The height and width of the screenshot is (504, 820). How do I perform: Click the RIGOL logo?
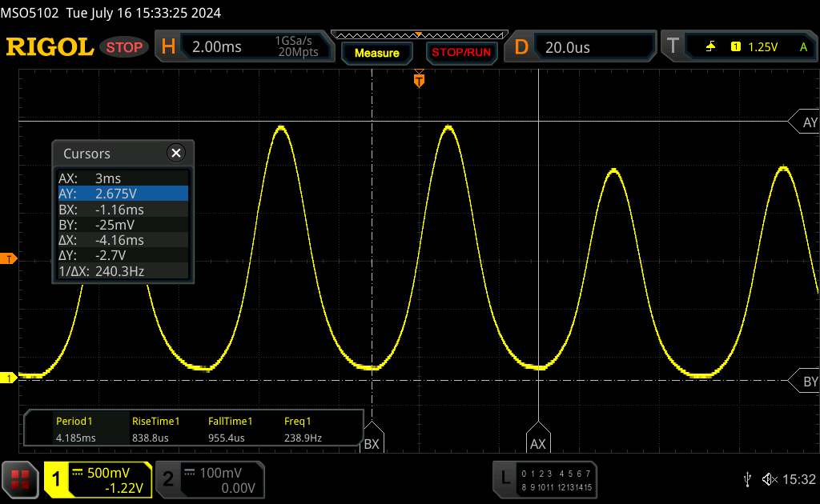pos(50,47)
